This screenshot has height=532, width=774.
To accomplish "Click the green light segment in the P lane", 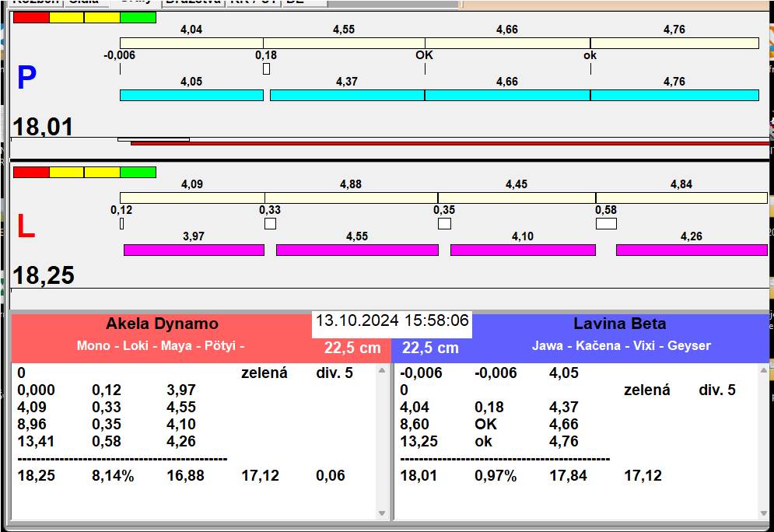I will click(x=138, y=17).
